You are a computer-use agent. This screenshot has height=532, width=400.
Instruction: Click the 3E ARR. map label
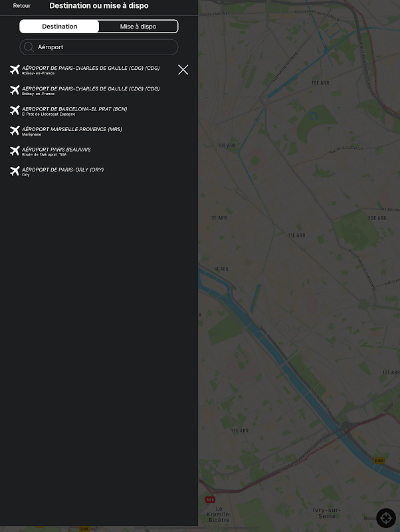[219, 218]
